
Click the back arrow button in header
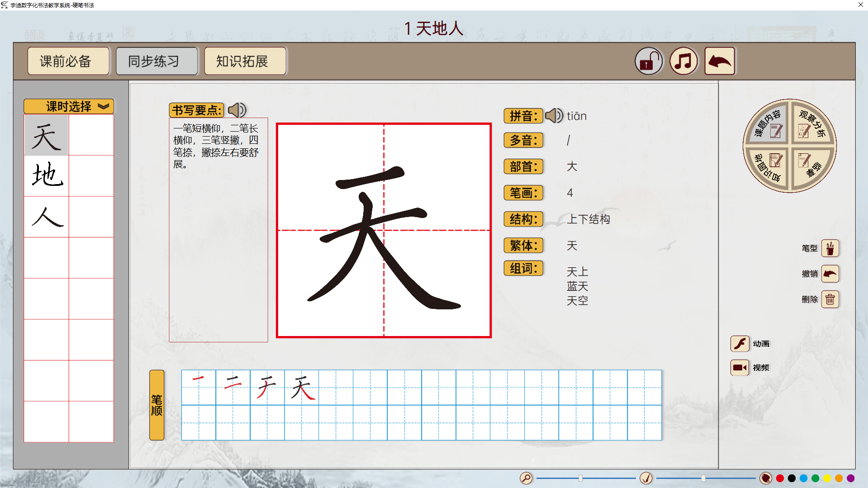[x=719, y=62]
